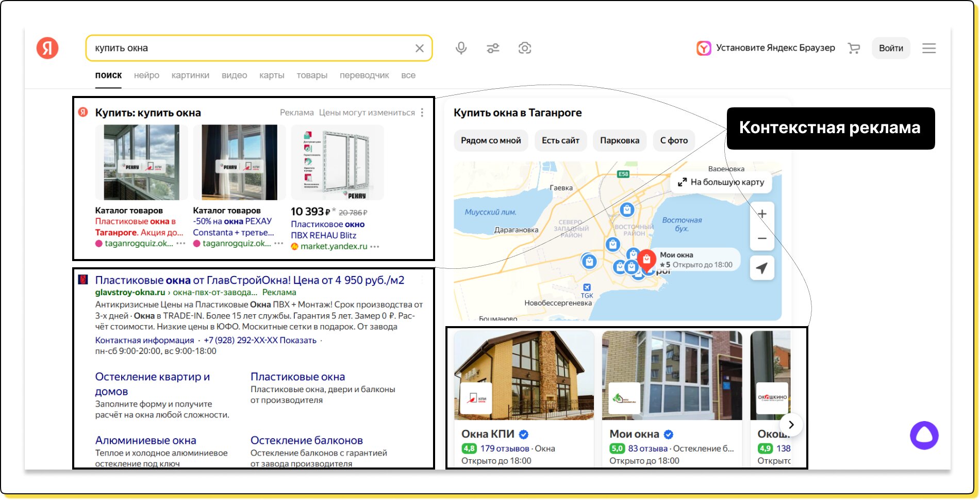Launch the Alice assistant purple button
980x500 pixels.
coord(924,436)
